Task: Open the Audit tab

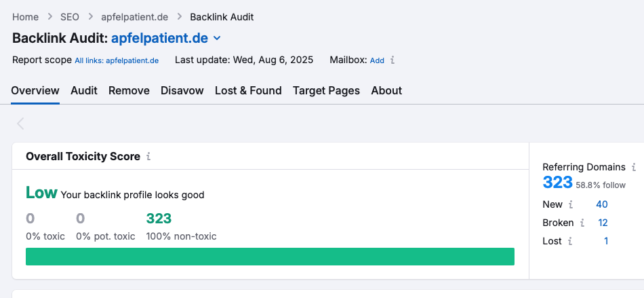Action: click(x=84, y=90)
